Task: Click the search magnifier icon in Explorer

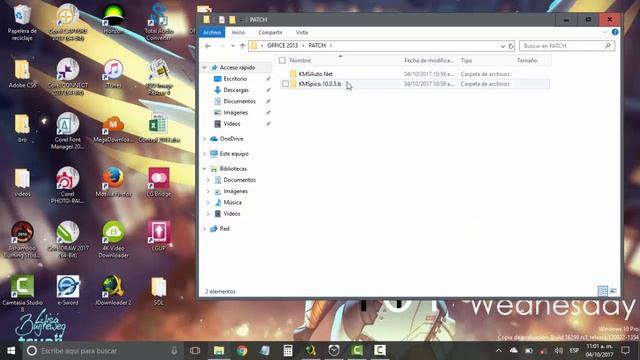Action: coord(608,46)
